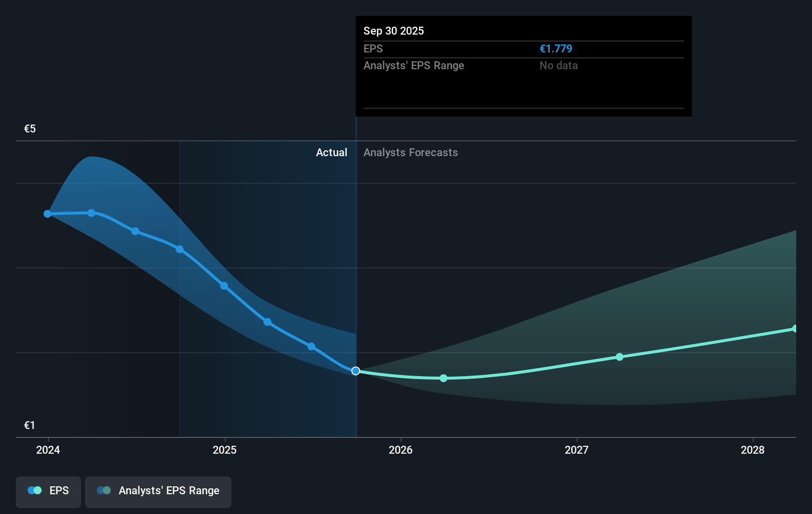Viewport: 812px width, 514px height.
Task: Collapse the EPS tooltip row
Action: tap(373, 48)
